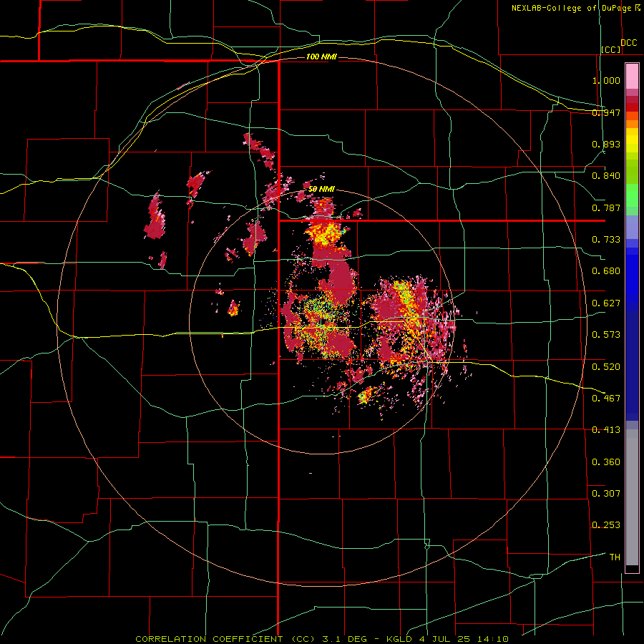Click the 0.307 scale value
This screenshot has width=644, height=644.
coord(606,494)
